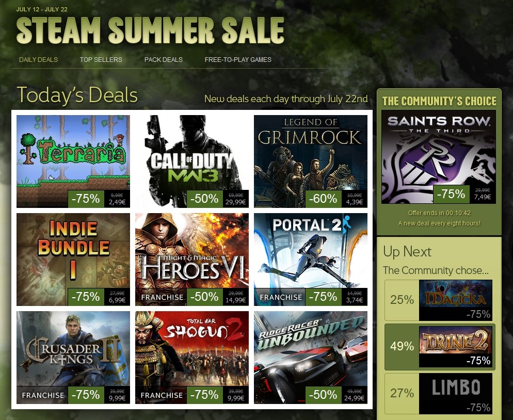Open the Total War Shogun 2 deal

[191, 358]
